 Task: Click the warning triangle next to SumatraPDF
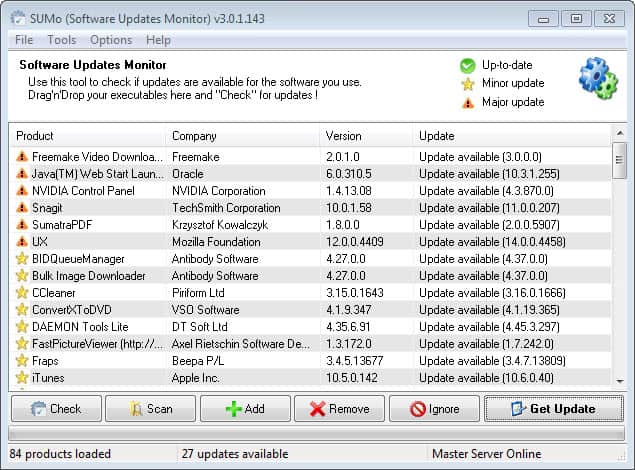[22, 224]
